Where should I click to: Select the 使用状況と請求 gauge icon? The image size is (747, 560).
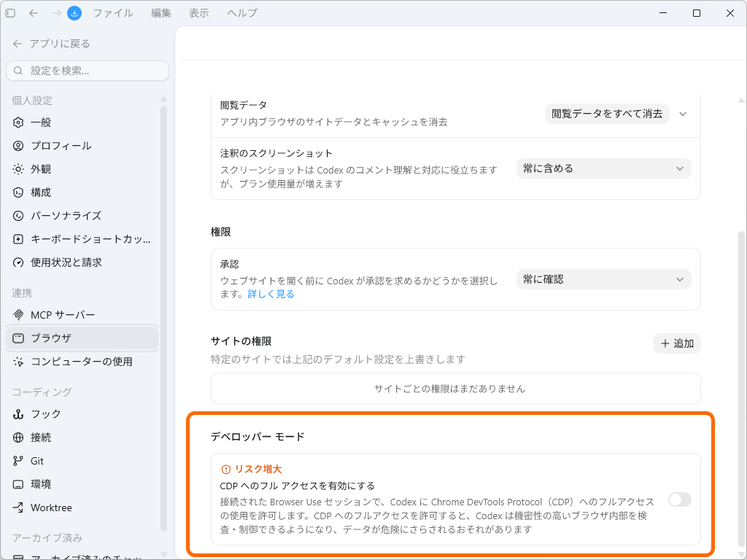tap(18, 262)
